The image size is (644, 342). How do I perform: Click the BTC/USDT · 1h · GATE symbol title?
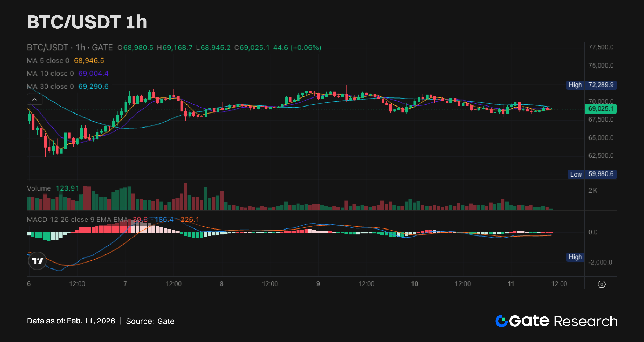click(x=70, y=48)
